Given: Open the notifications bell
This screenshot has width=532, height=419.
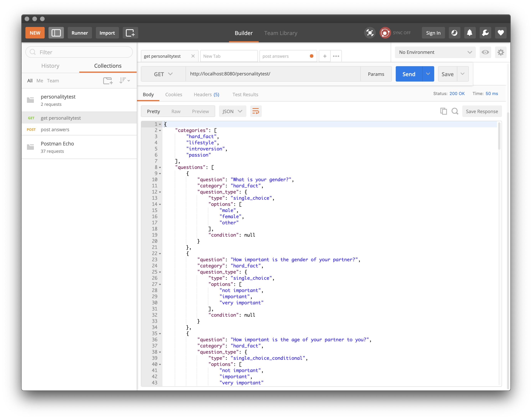Looking at the screenshot, I should pos(469,33).
